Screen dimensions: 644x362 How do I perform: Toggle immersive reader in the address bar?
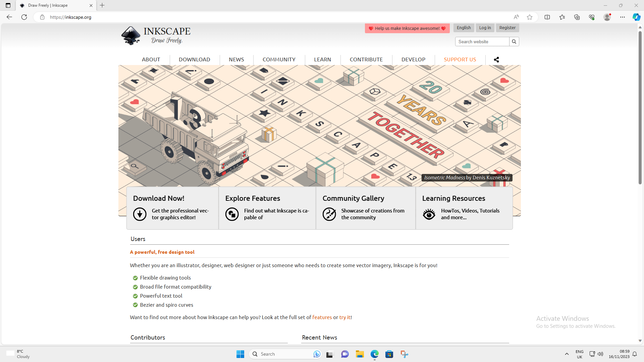(516, 17)
